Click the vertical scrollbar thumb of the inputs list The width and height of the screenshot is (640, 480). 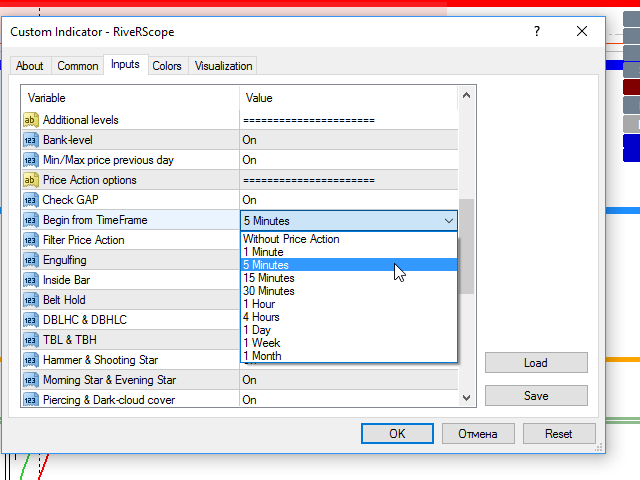(x=466, y=245)
